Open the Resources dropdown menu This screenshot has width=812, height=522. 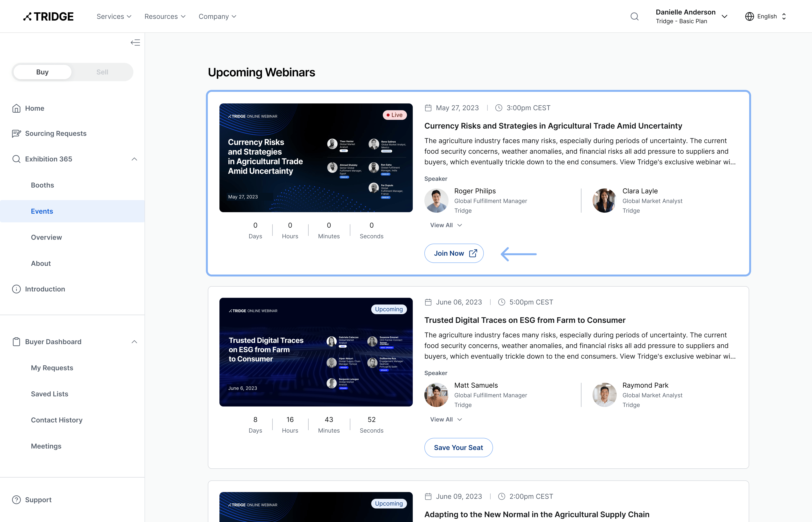tap(165, 16)
